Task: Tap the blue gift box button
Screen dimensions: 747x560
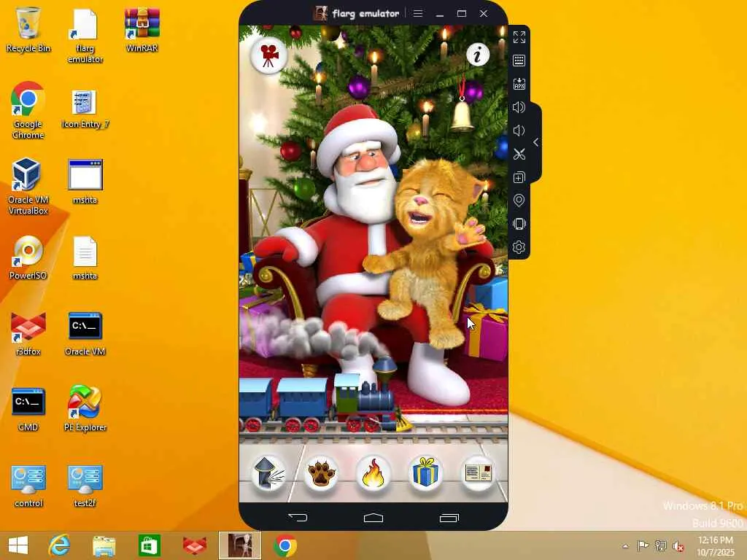Action: (x=425, y=473)
